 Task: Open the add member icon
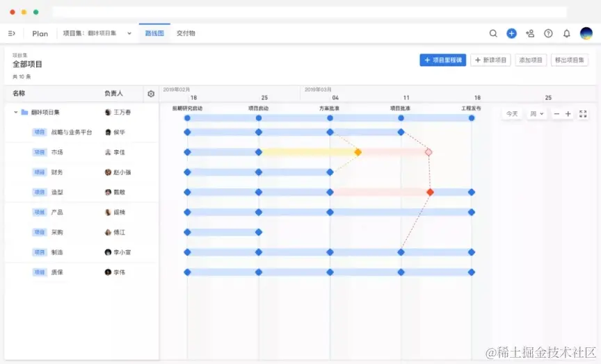pos(530,33)
